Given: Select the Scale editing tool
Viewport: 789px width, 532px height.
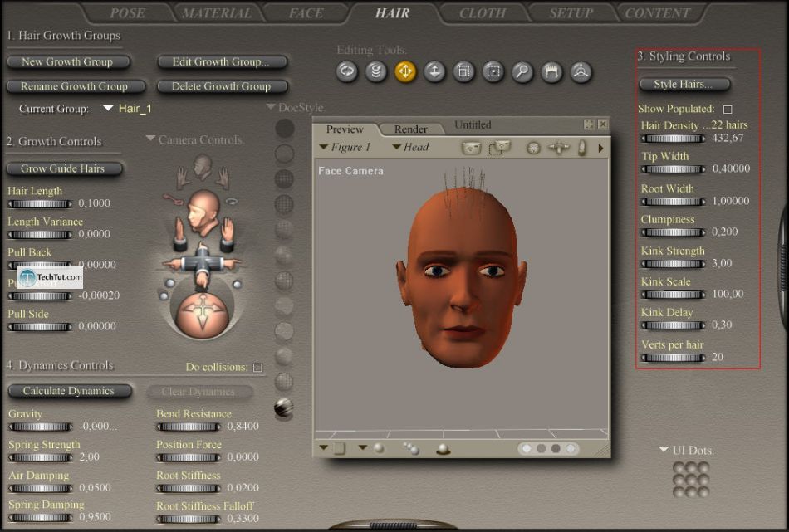Looking at the screenshot, I should (x=463, y=71).
